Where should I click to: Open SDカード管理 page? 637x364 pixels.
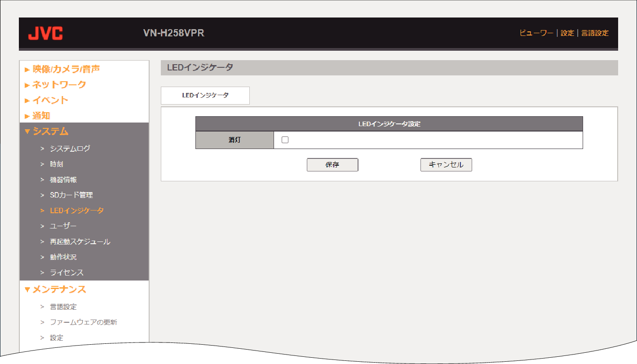(71, 195)
